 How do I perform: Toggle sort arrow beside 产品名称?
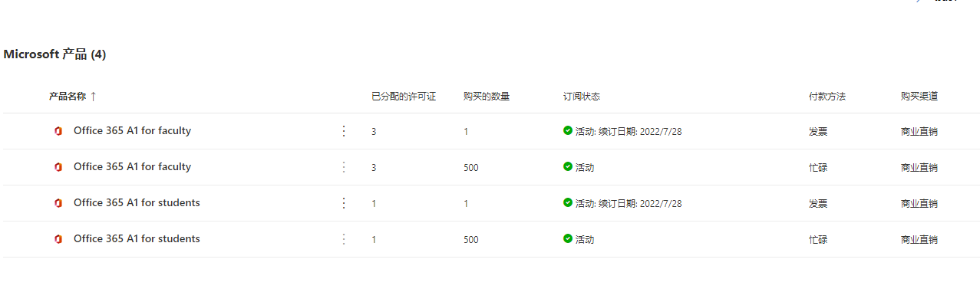point(94,97)
